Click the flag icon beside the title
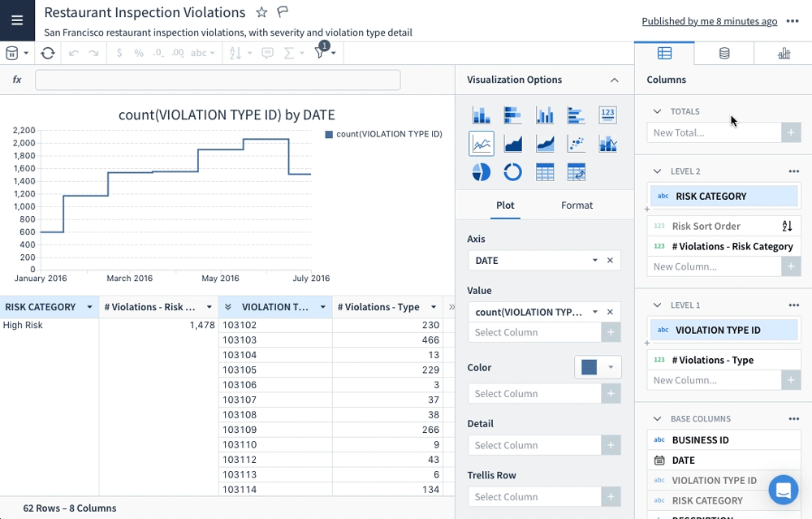812x519 pixels. (x=283, y=11)
